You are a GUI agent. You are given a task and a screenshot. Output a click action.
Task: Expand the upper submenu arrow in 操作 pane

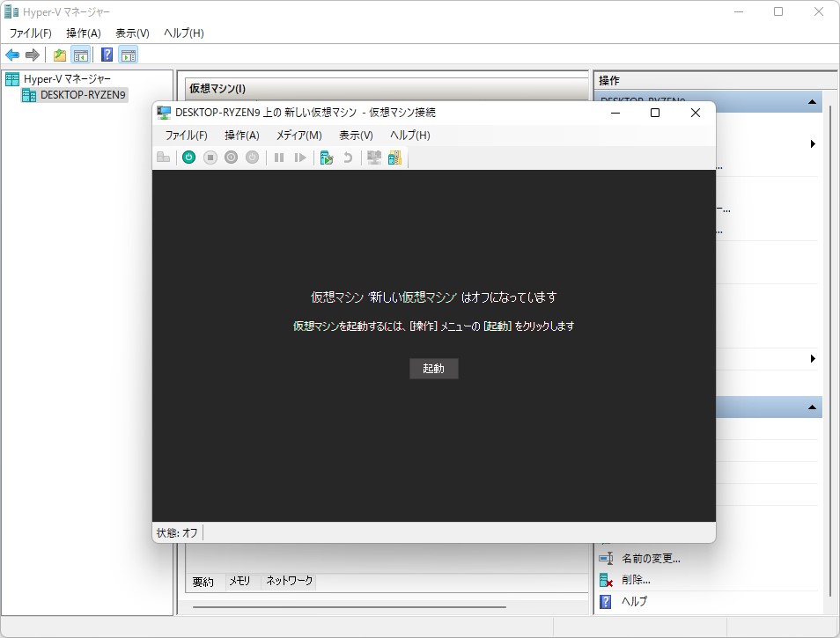tap(813, 144)
